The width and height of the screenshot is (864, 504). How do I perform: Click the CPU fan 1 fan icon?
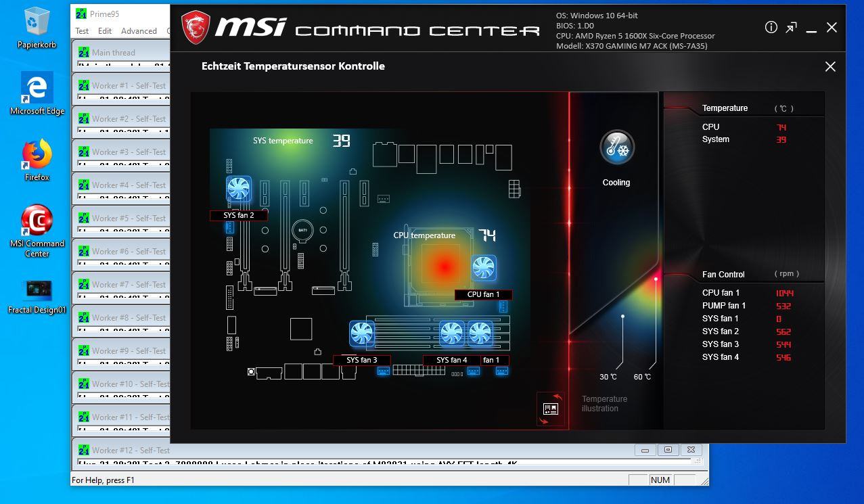(x=483, y=268)
